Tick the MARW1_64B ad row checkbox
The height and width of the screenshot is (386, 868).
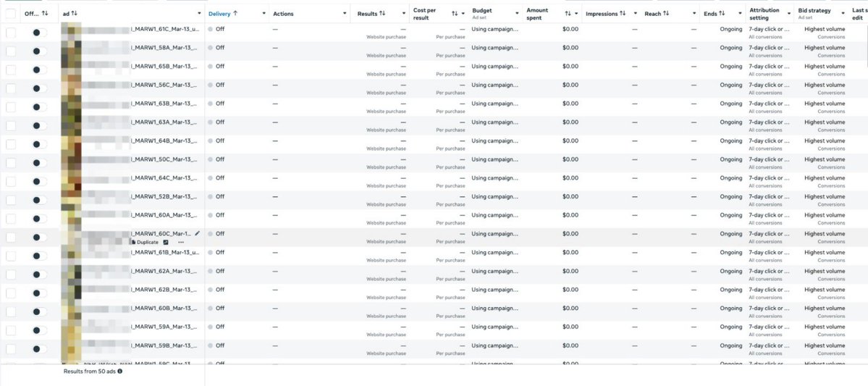coord(11,144)
